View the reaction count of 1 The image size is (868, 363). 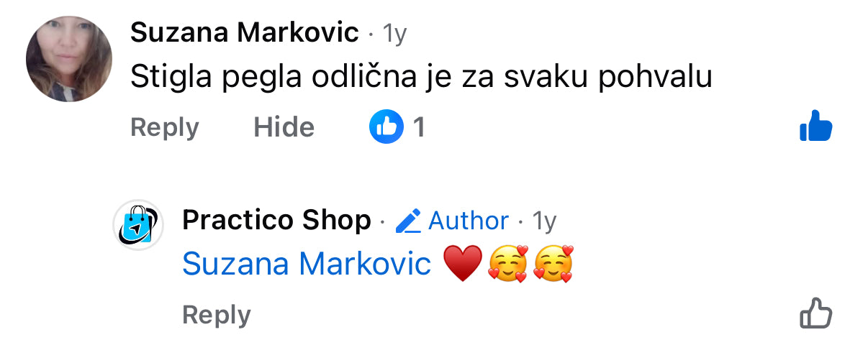(419, 128)
